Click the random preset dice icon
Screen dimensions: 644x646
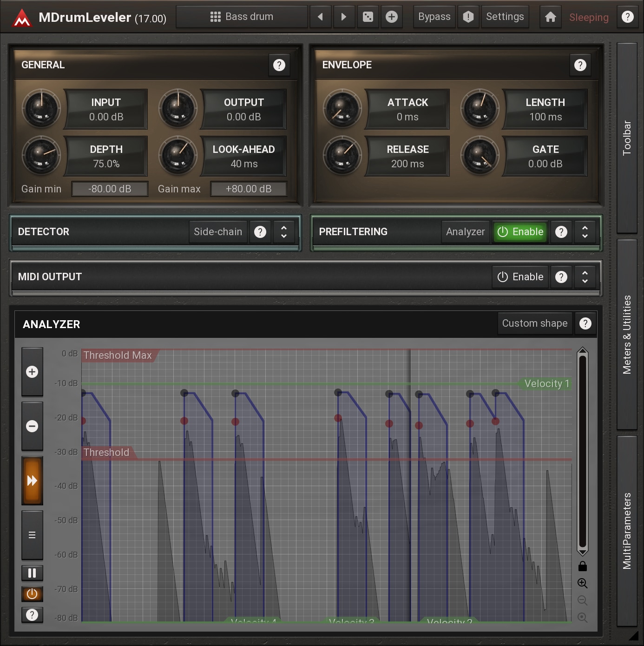[368, 17]
